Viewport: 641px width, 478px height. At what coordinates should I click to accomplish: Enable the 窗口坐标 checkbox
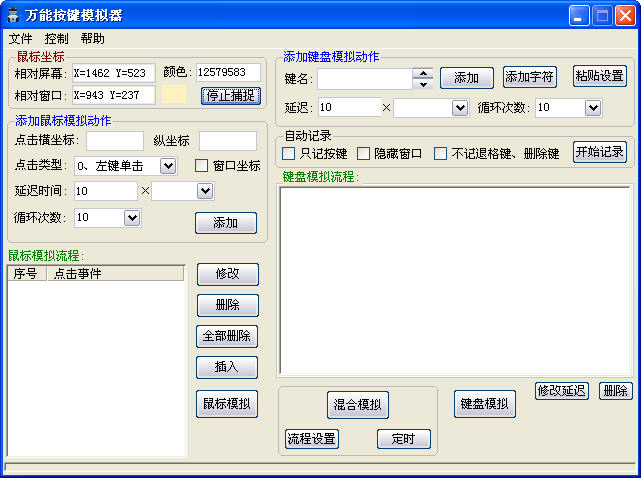click(x=201, y=166)
